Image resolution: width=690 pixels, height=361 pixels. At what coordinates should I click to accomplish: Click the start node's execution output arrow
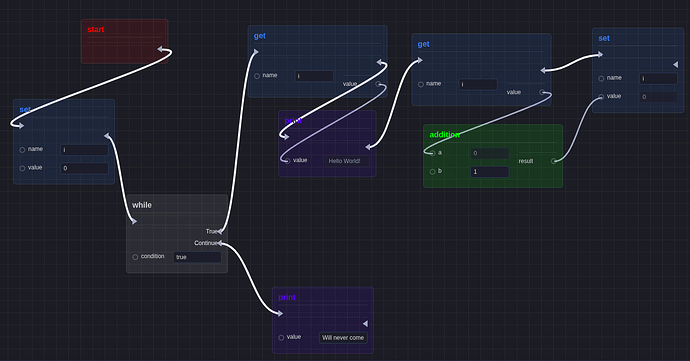point(161,49)
